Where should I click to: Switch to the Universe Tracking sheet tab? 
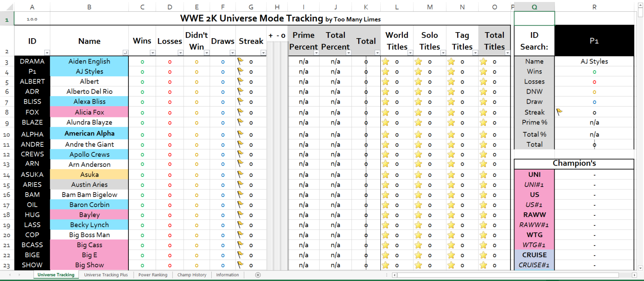pos(56,275)
